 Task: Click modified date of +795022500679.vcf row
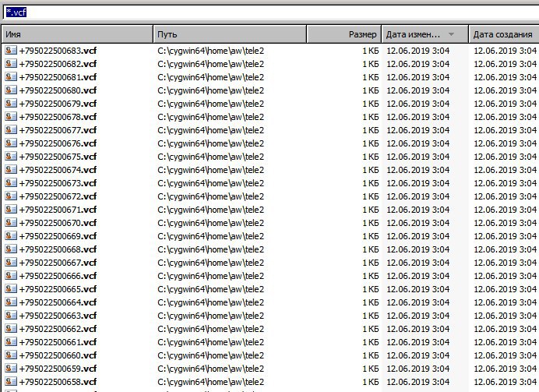[418, 104]
